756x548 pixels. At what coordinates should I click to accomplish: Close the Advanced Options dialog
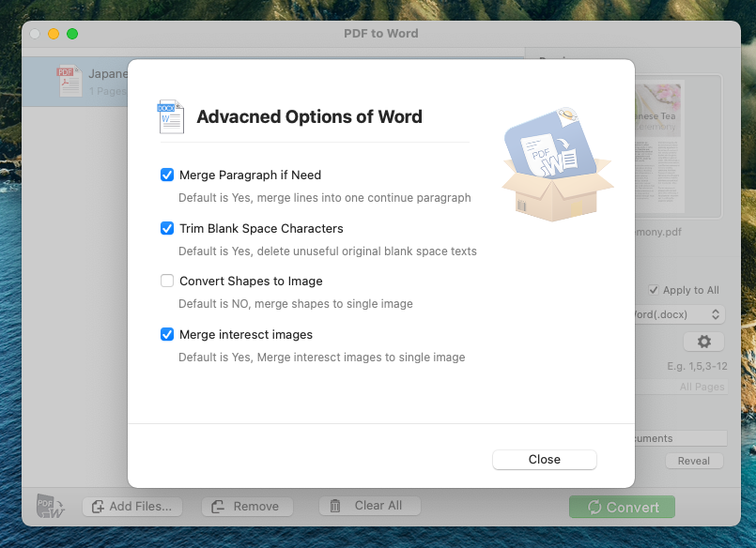(545, 460)
